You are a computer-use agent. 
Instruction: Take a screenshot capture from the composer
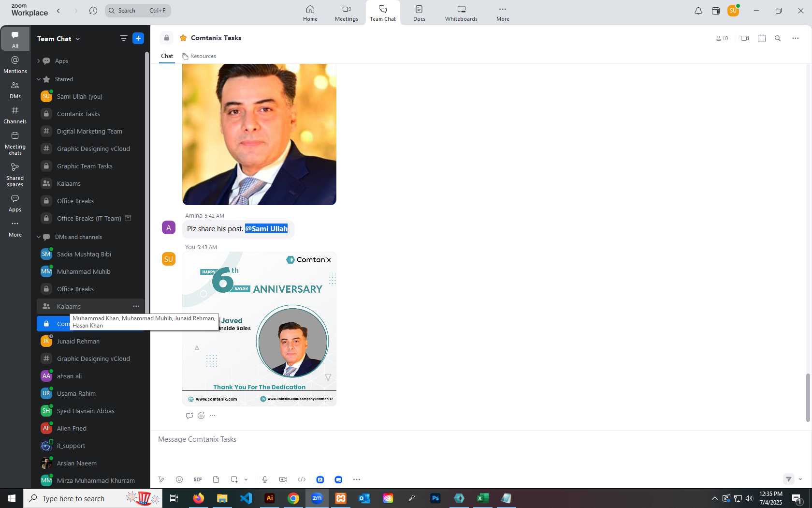pos(234,479)
